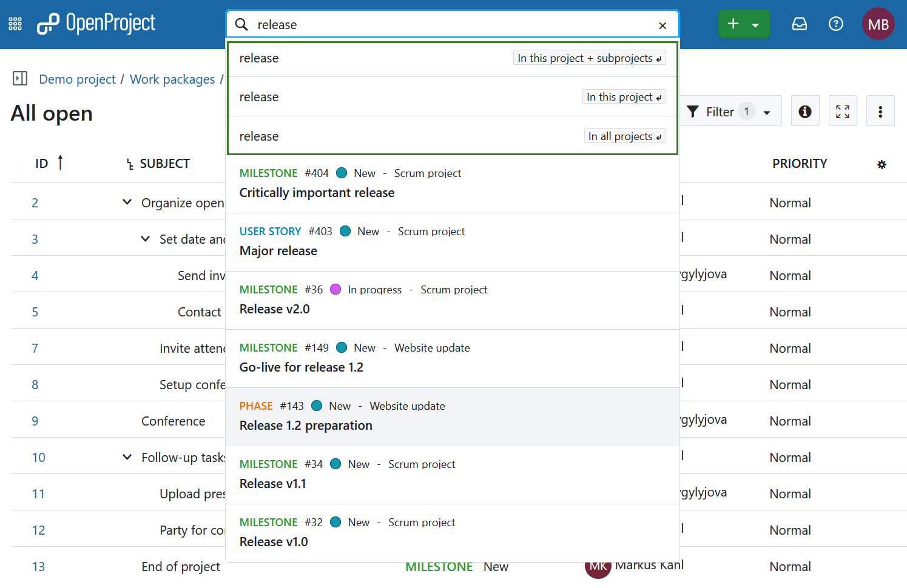Open the Demo project breadcrumb link
Image resolution: width=907 pixels, height=588 pixels.
click(76, 79)
